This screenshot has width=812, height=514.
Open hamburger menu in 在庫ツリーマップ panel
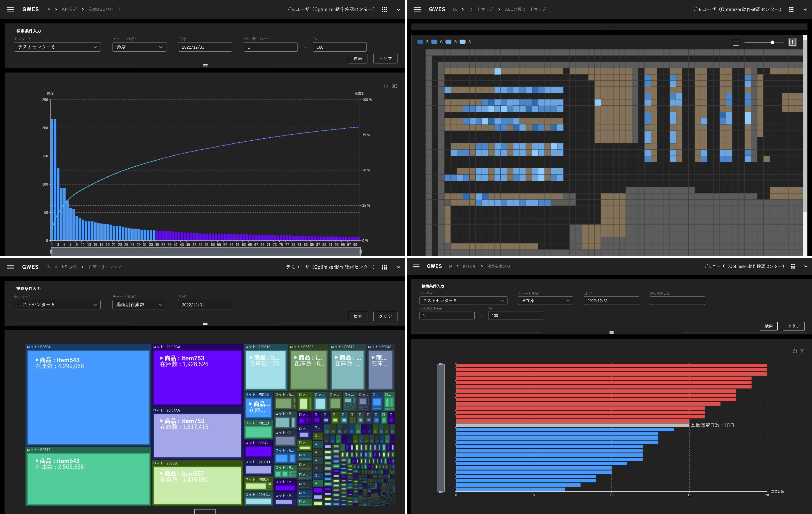tap(11, 267)
